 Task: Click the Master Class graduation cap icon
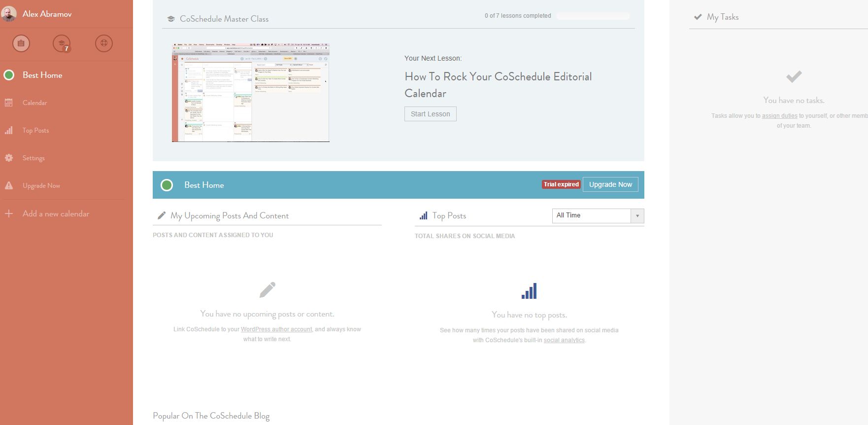pyautogui.click(x=171, y=19)
